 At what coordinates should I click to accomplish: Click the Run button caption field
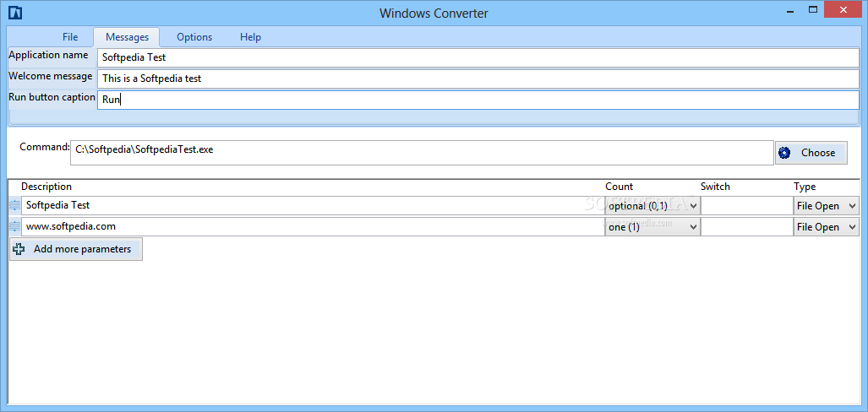(478, 100)
